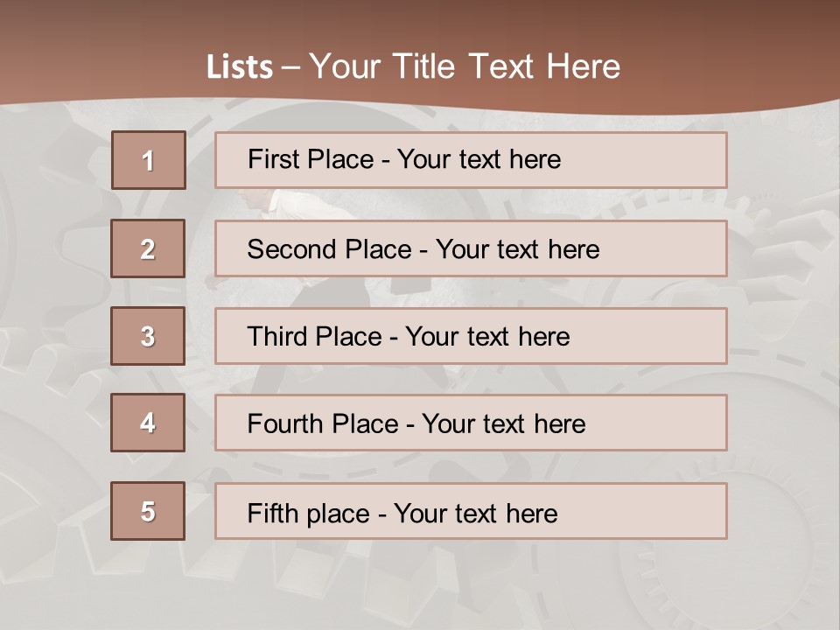Click the number 5 box
Viewport: 840px width, 630px height.
[148, 511]
